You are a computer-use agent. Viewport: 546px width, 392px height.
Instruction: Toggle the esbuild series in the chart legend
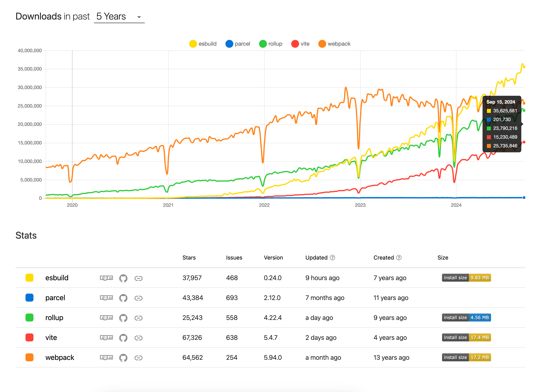point(203,44)
